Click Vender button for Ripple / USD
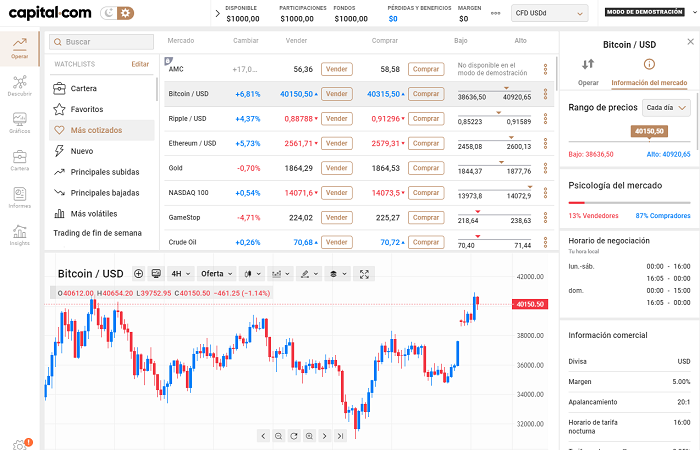This screenshot has height=450, width=700. 337,119
